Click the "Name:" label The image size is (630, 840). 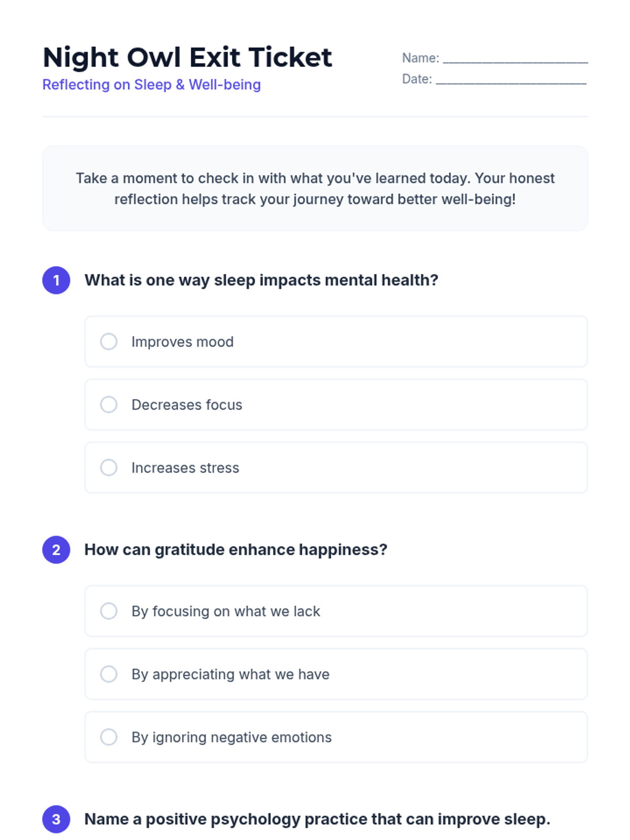tap(421, 58)
